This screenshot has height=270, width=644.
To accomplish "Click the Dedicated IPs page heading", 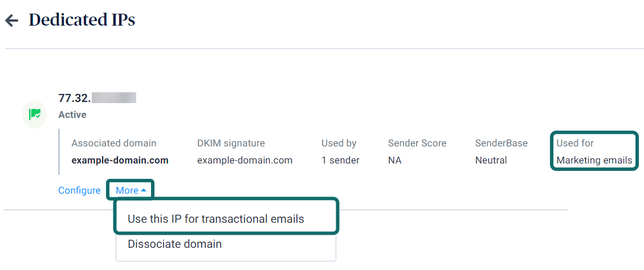I will (82, 20).
